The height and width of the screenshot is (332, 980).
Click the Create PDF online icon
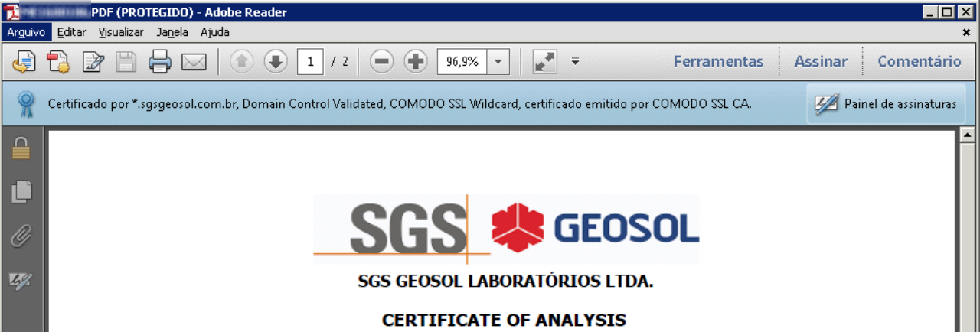(x=59, y=62)
